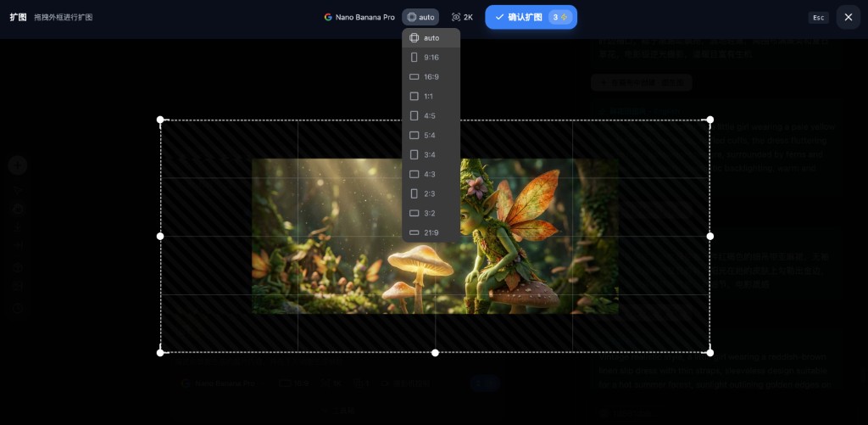Select the 1:1 square ratio icon
Screen dimensions: 868x425
[415, 97]
